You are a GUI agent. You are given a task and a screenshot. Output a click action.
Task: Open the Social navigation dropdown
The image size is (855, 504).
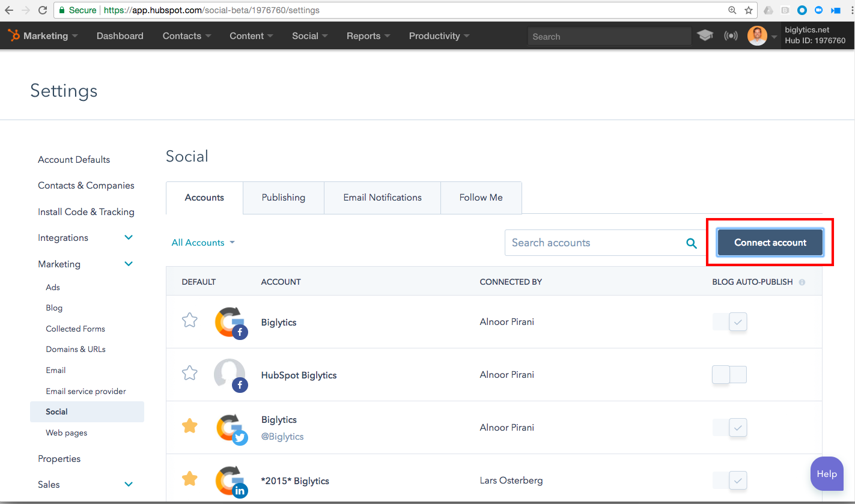click(x=310, y=36)
